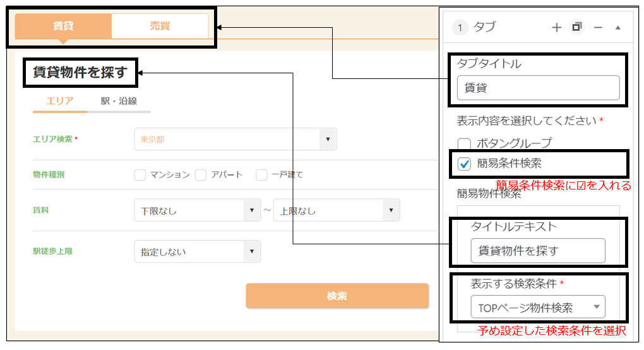Click the duplicate icon in the タブ header
This screenshot has width=644, height=350.
(576, 27)
